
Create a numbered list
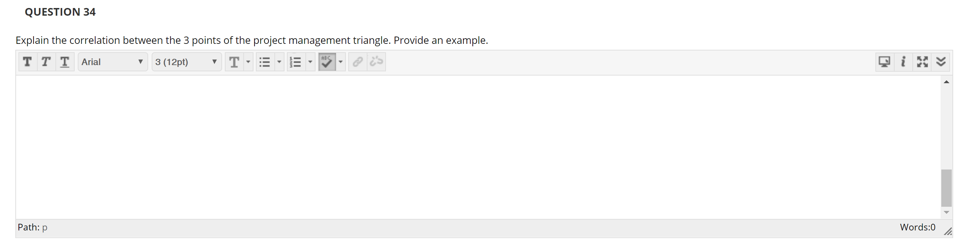(297, 61)
